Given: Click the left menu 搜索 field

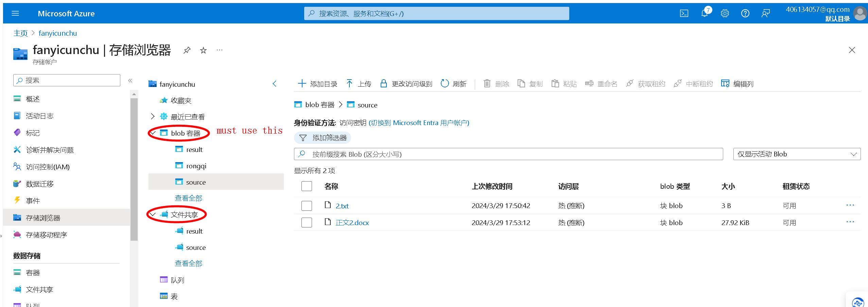Looking at the screenshot, I should pyautogui.click(x=67, y=80).
